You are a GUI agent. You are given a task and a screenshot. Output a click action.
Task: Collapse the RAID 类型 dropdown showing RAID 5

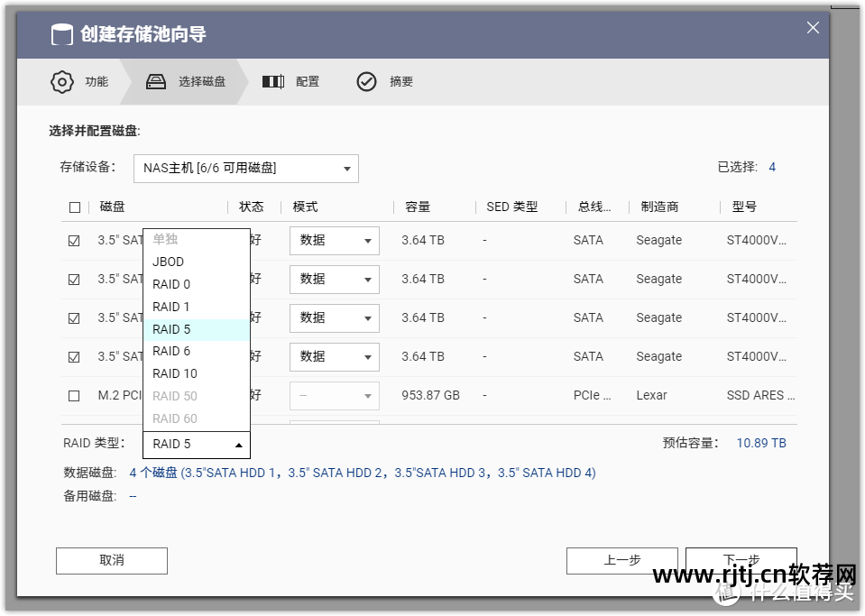[197, 445]
